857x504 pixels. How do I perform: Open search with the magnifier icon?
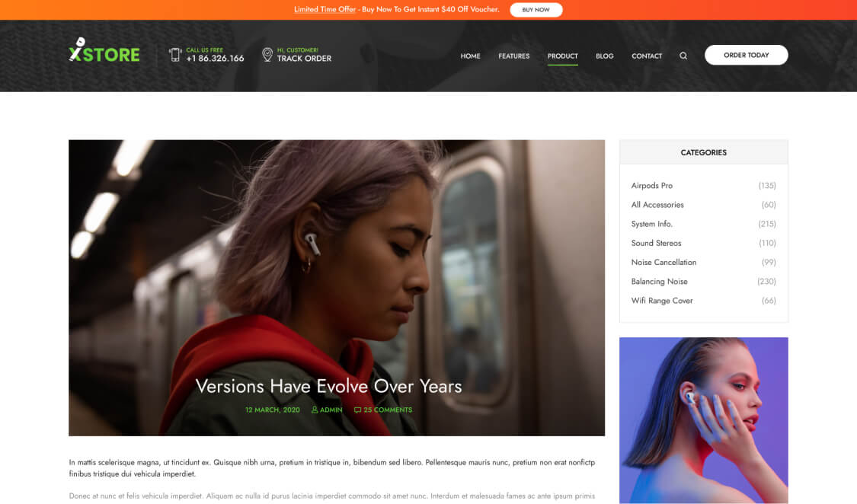[x=683, y=56]
